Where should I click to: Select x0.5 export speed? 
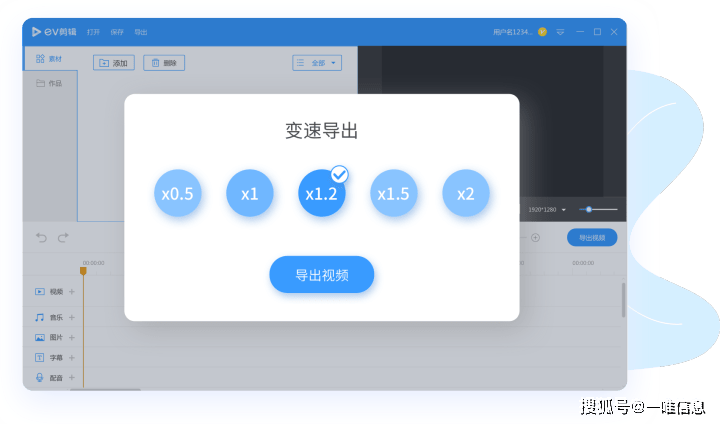[177, 193]
